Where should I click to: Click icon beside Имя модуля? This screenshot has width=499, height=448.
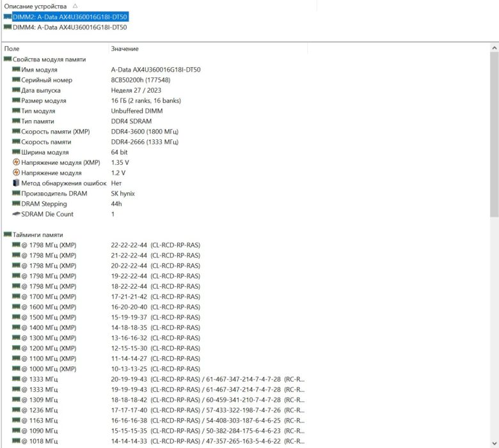click(x=16, y=69)
